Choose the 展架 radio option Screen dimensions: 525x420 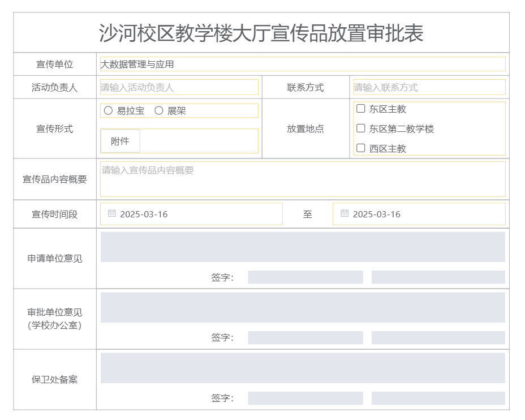coord(159,111)
